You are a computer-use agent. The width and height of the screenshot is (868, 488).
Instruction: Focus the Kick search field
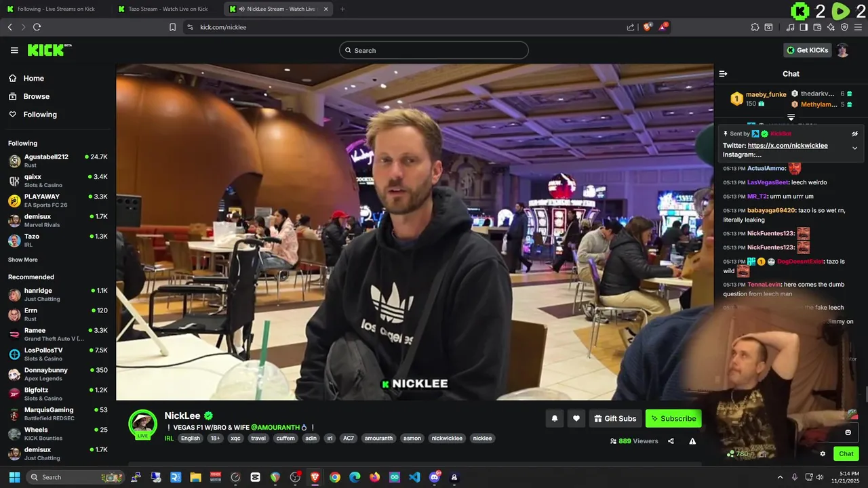[x=434, y=50]
